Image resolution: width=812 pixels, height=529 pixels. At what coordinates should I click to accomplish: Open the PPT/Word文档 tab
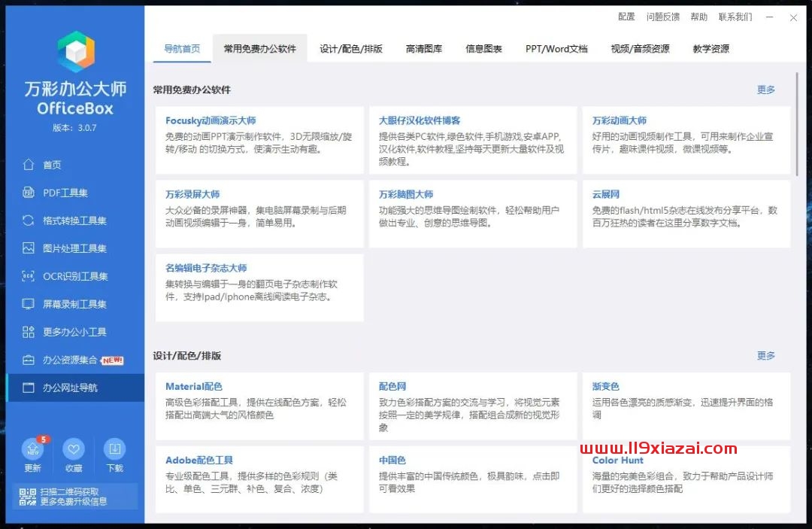(x=556, y=49)
